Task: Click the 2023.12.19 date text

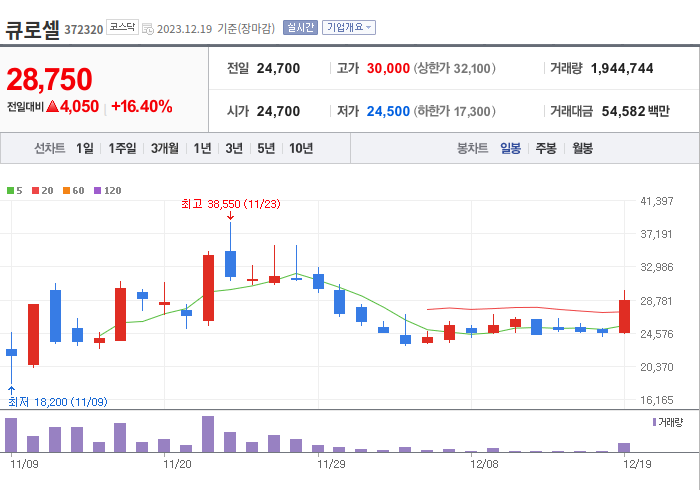Action: tap(184, 29)
